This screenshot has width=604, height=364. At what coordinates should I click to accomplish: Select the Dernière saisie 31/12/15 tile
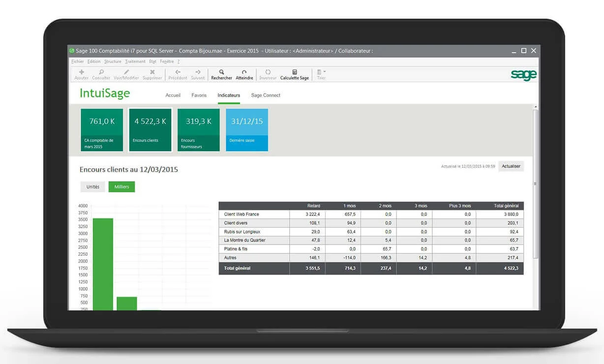coord(246,129)
